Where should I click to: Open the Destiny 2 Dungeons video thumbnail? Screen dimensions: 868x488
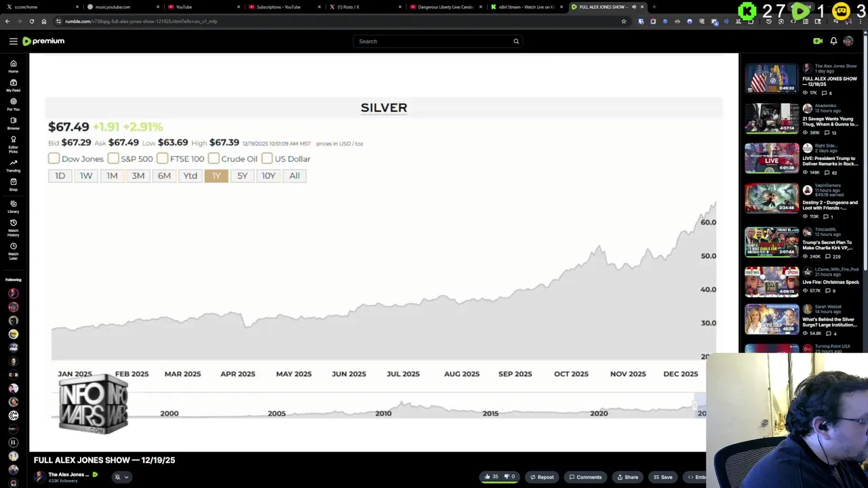[x=772, y=198]
